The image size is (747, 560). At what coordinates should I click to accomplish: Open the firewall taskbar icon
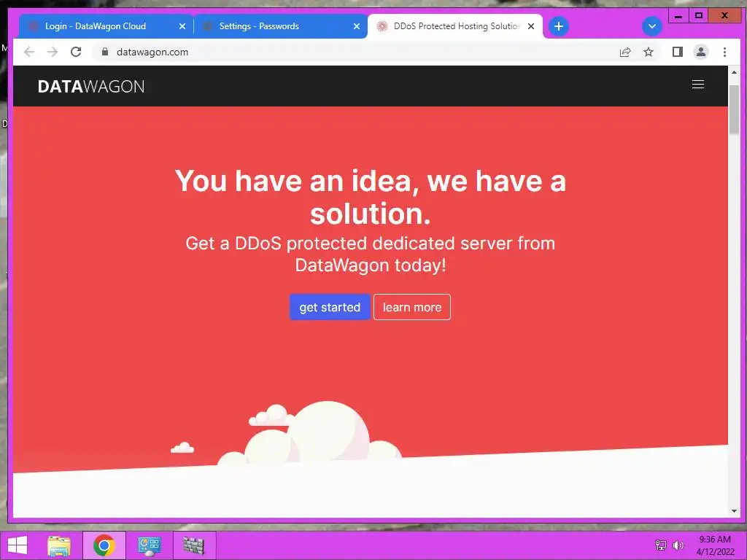[194, 545]
